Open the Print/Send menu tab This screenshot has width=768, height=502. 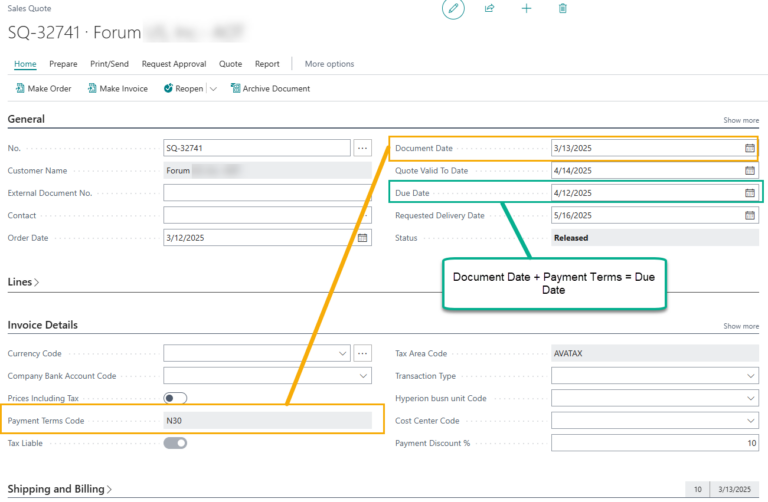click(x=109, y=64)
